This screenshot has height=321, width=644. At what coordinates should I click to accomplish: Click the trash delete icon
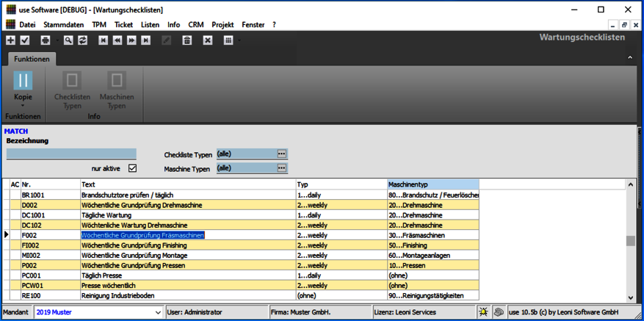click(187, 40)
